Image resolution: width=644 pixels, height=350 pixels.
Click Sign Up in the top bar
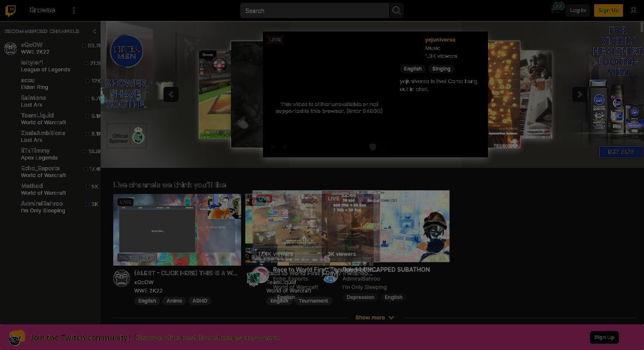pyautogui.click(x=608, y=10)
